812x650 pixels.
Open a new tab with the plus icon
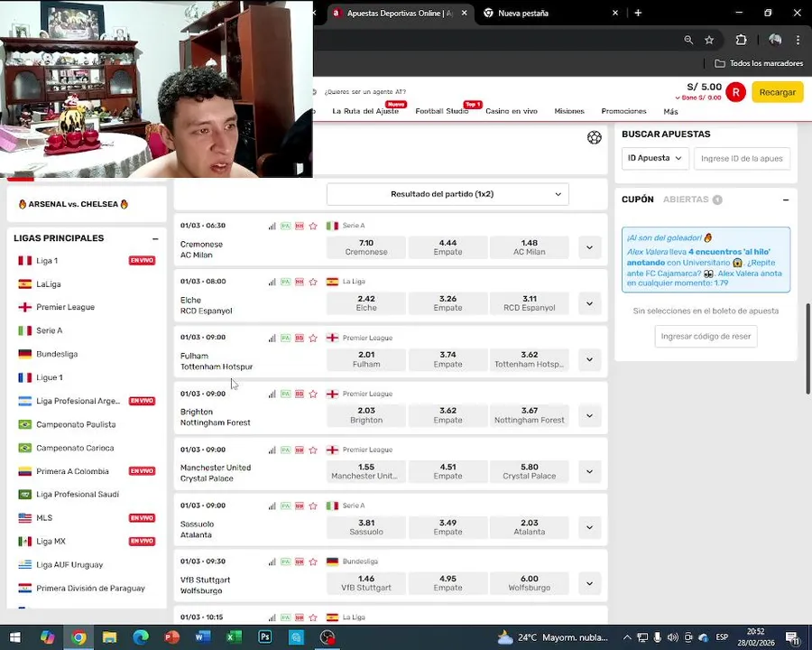638,13
